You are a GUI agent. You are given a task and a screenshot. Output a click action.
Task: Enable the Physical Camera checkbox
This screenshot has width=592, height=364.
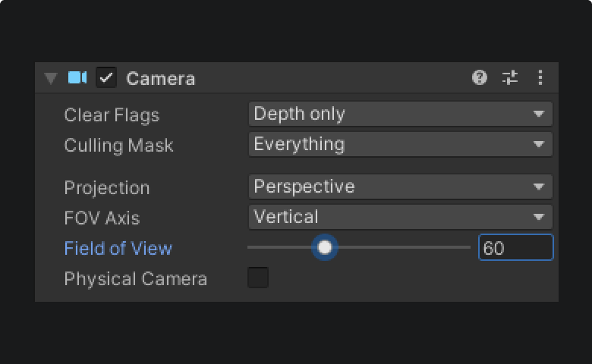coord(258,278)
